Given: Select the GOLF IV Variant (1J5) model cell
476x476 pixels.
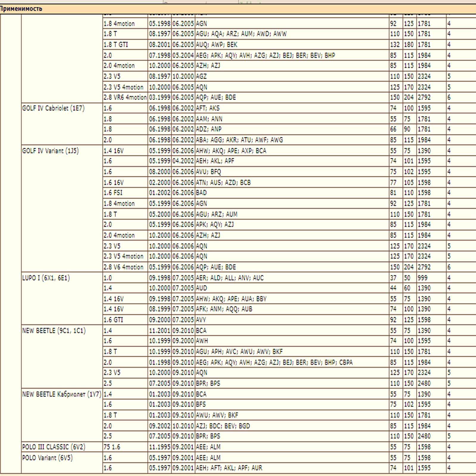Looking at the screenshot, I should pos(50,151).
